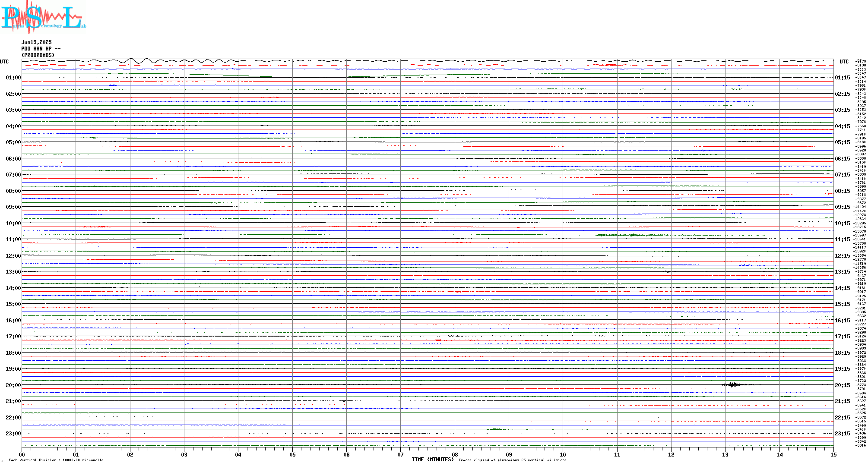
Task: Select the 18:00 hour label
Action: [x=13, y=353]
